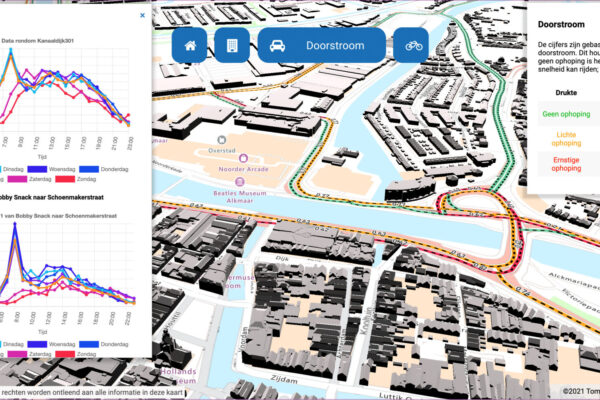600x400 pixels.
Task: Toggle Donderdag swatch in Bobby Snack chart legend
Action: (89, 344)
